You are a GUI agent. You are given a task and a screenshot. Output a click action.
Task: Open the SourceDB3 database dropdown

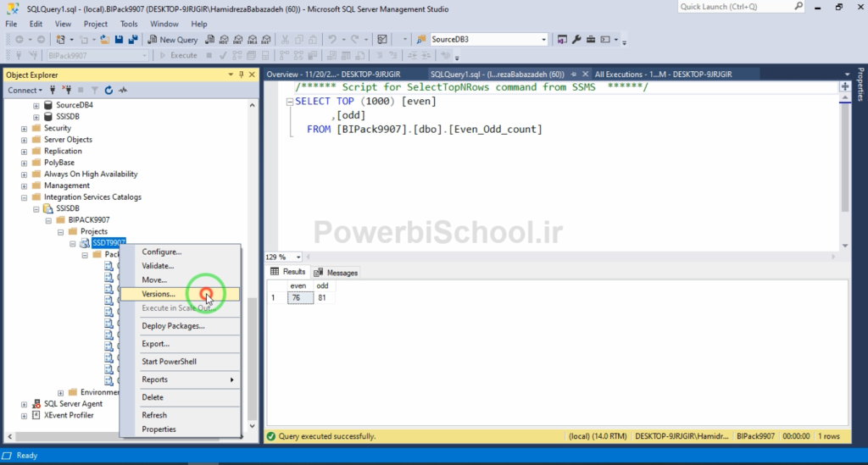tap(543, 39)
